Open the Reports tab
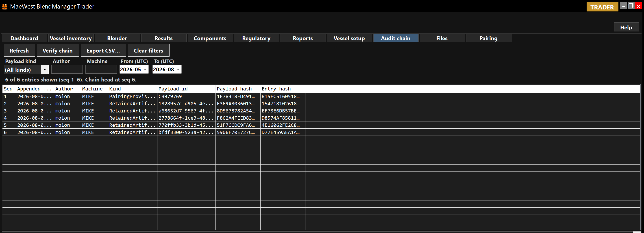The height and width of the screenshot is (233, 644). [x=303, y=38]
